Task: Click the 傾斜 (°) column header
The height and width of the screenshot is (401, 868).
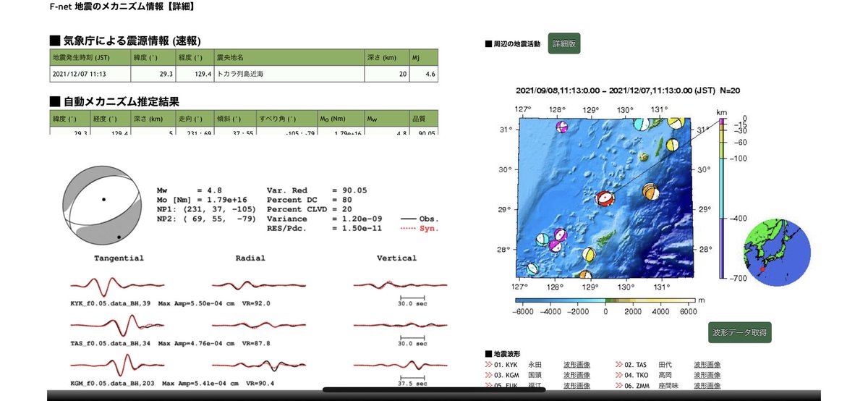Action: pyautogui.click(x=234, y=119)
